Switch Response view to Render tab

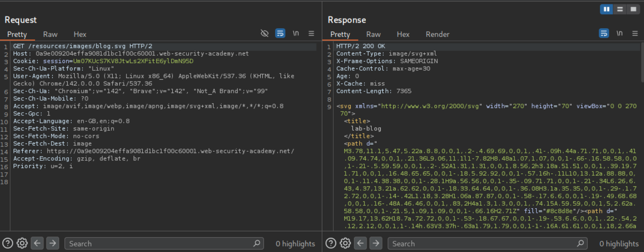point(437,34)
